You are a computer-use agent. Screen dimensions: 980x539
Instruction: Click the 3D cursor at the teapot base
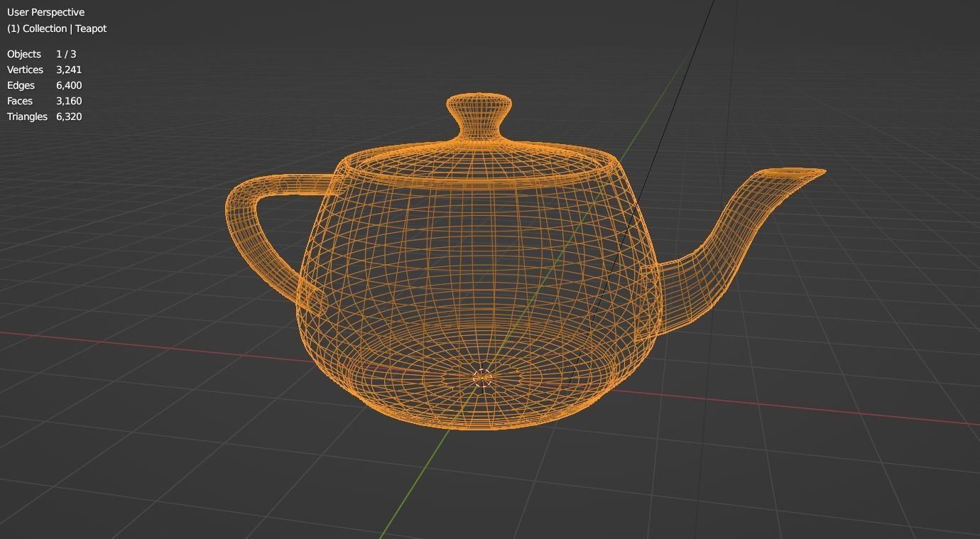click(482, 379)
